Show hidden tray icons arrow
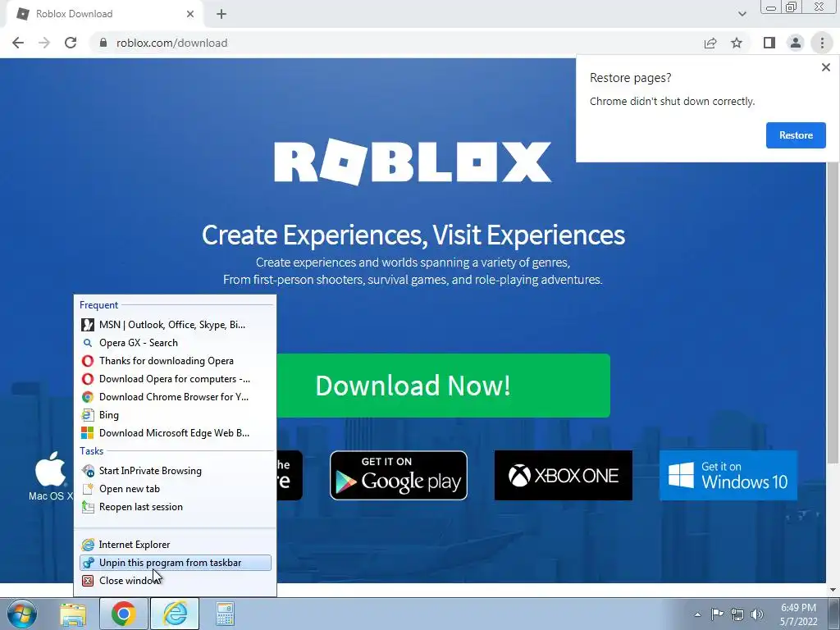Image resolution: width=840 pixels, height=630 pixels. point(697,614)
